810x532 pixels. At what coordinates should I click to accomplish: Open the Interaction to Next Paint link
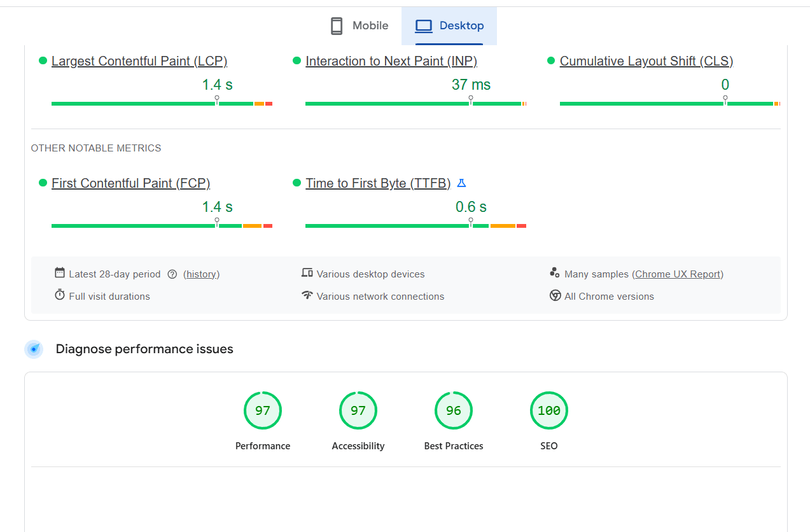click(391, 61)
